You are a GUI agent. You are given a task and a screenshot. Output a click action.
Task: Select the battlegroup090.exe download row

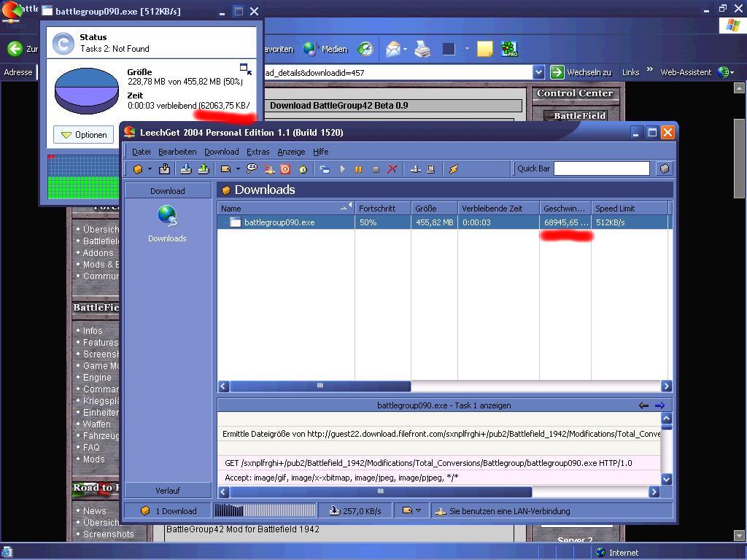pos(279,222)
